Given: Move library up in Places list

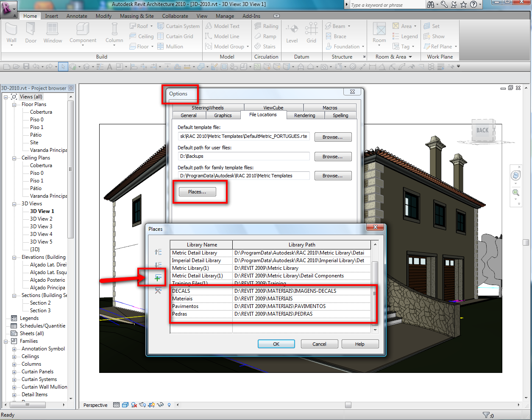Looking at the screenshot, I should pos(158,252).
